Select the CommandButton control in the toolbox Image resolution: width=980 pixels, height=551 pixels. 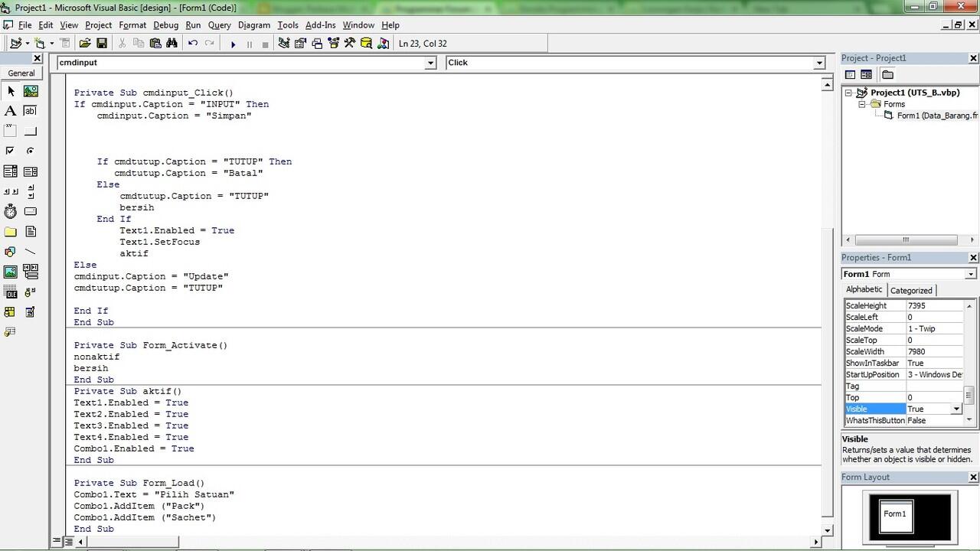31,131
